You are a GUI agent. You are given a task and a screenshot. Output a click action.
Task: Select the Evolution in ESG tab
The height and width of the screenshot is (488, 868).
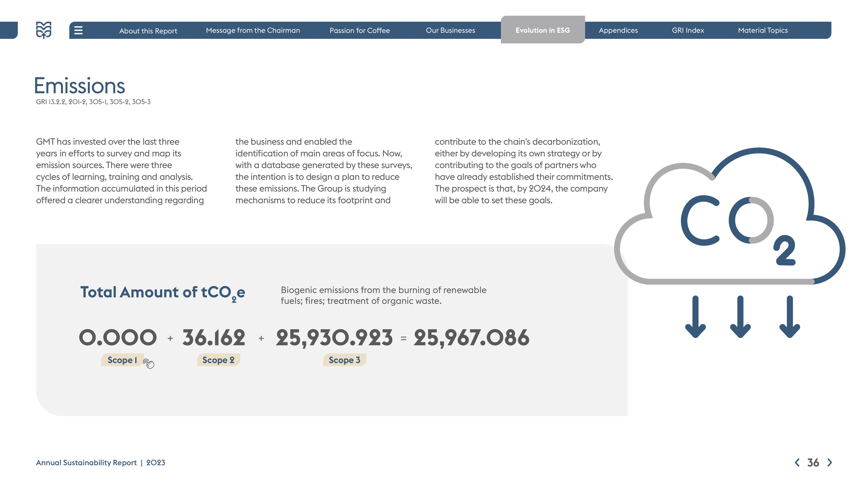[542, 30]
